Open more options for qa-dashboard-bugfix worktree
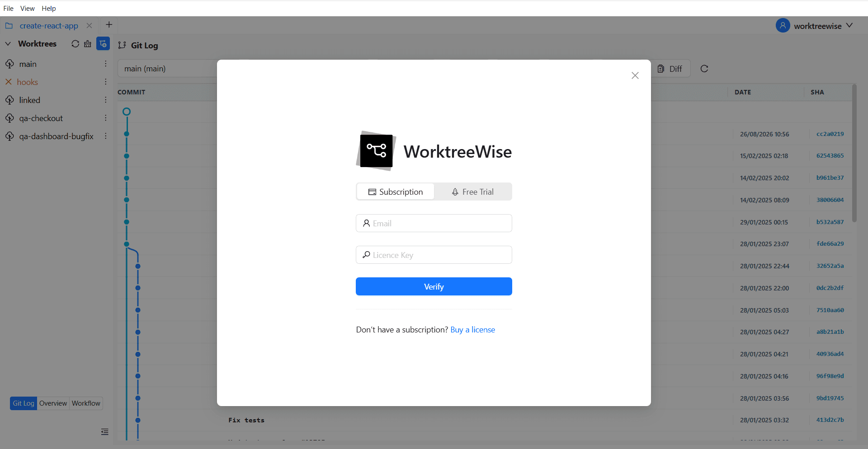The height and width of the screenshot is (449, 868). (106, 136)
